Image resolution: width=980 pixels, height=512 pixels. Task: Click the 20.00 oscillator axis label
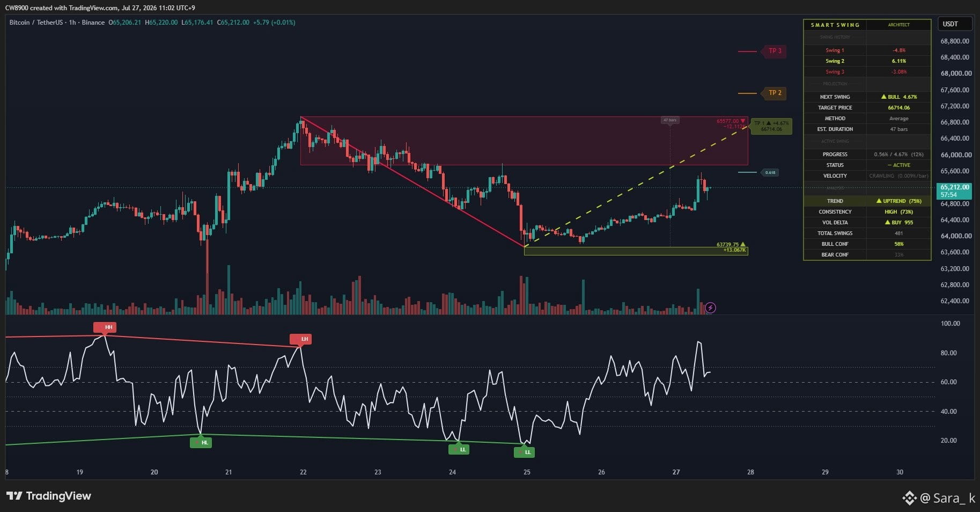[948, 441]
